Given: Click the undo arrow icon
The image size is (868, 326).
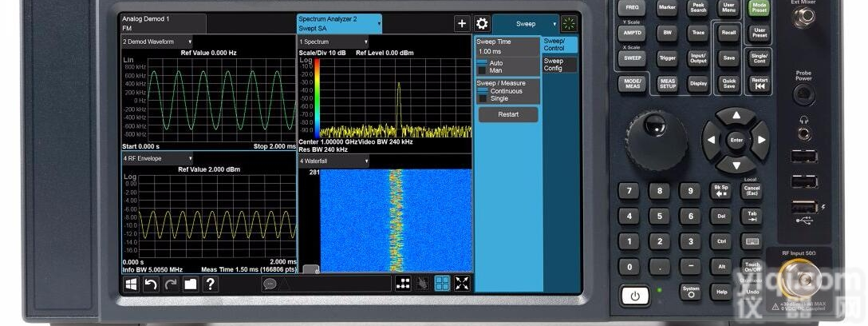Looking at the screenshot, I should (x=151, y=284).
